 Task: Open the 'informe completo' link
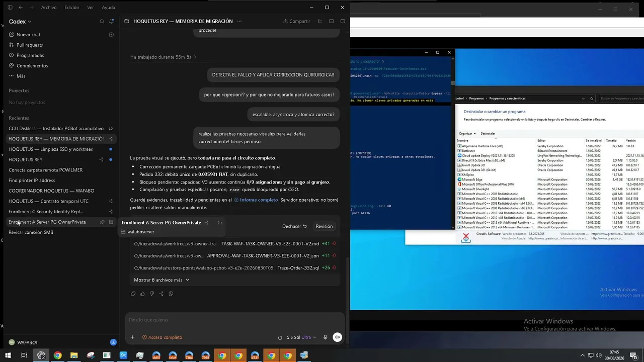click(x=256, y=200)
